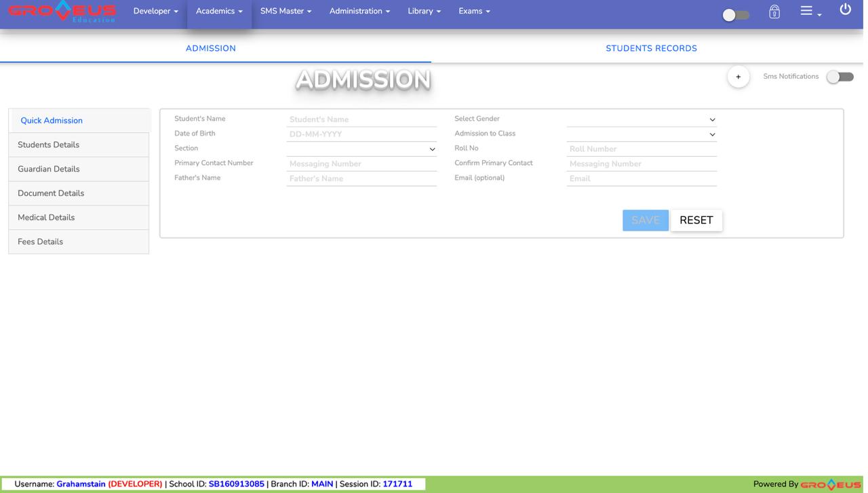Click the power logout icon

pyautogui.click(x=845, y=9)
